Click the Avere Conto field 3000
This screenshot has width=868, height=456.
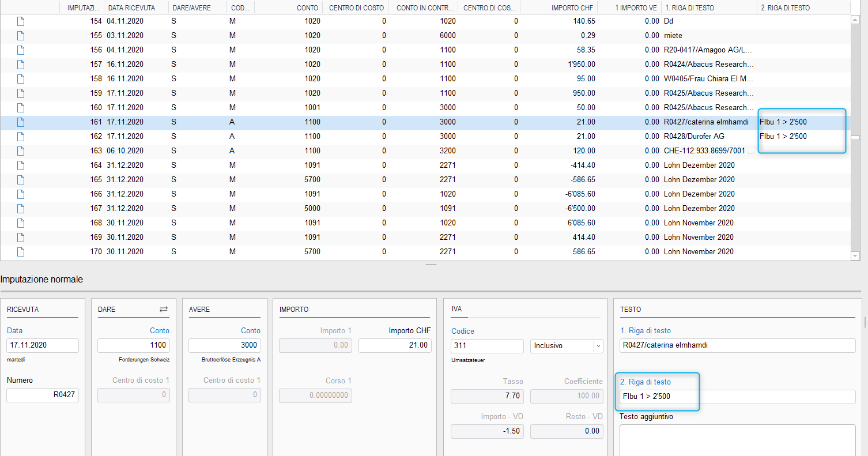click(x=225, y=345)
